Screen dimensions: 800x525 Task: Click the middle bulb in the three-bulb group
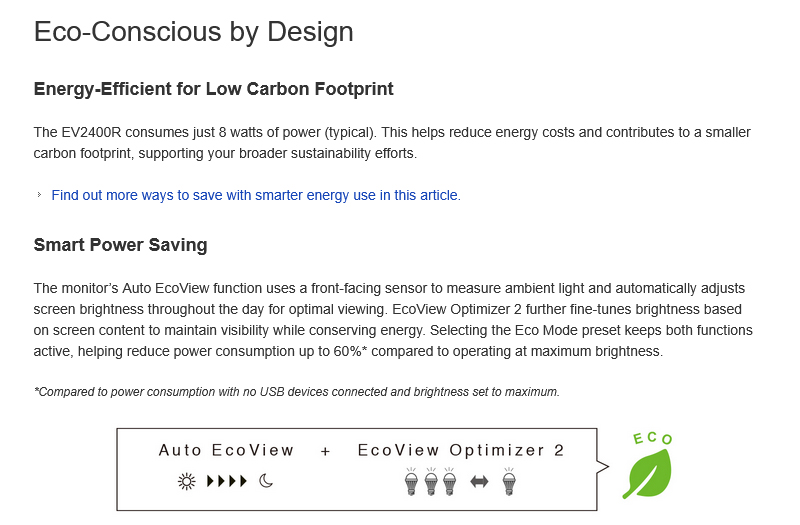[431, 481]
